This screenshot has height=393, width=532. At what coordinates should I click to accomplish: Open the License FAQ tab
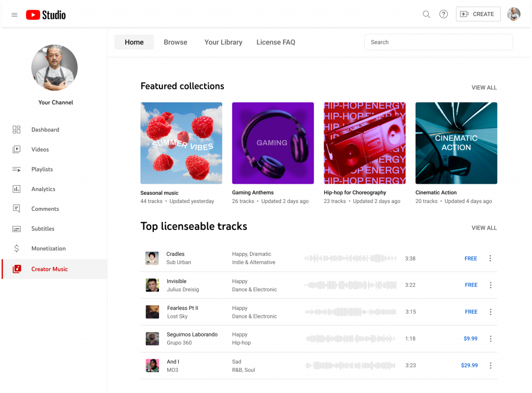point(276,42)
